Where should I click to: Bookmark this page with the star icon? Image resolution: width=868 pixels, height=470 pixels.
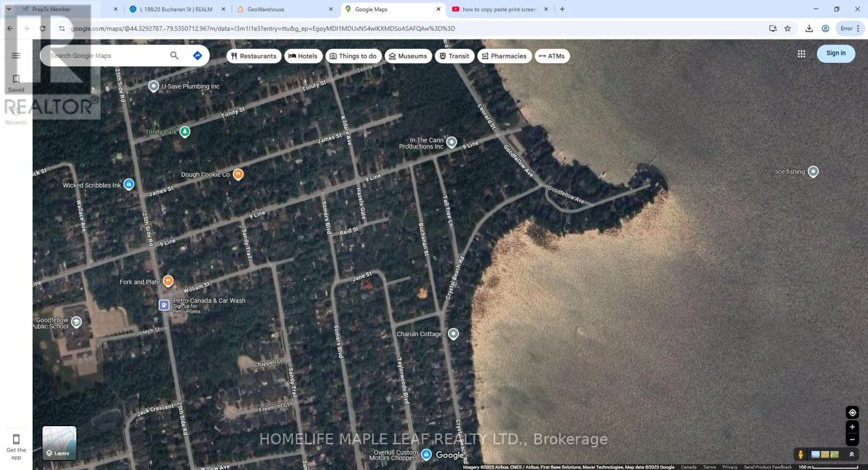(788, 29)
